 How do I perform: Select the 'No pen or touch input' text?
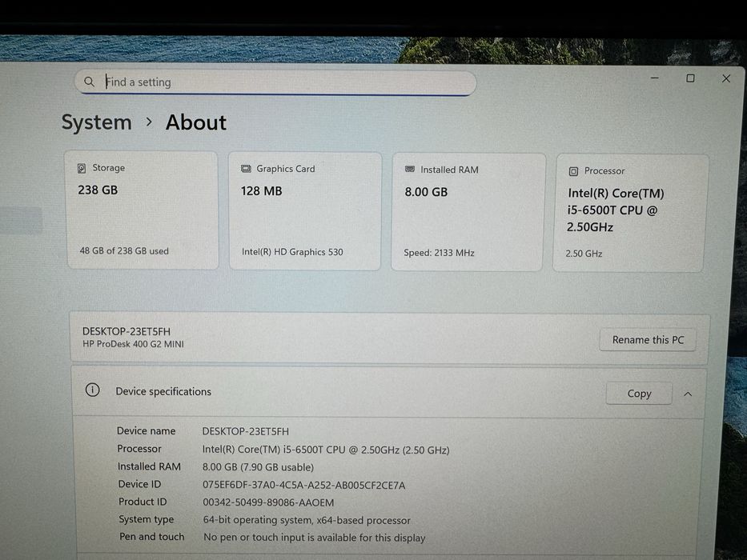(315, 538)
